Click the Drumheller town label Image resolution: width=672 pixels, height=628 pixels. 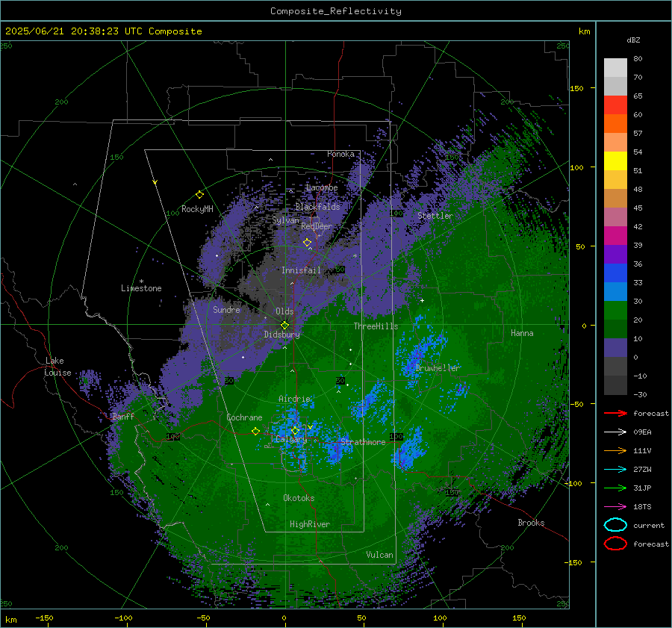(x=438, y=368)
